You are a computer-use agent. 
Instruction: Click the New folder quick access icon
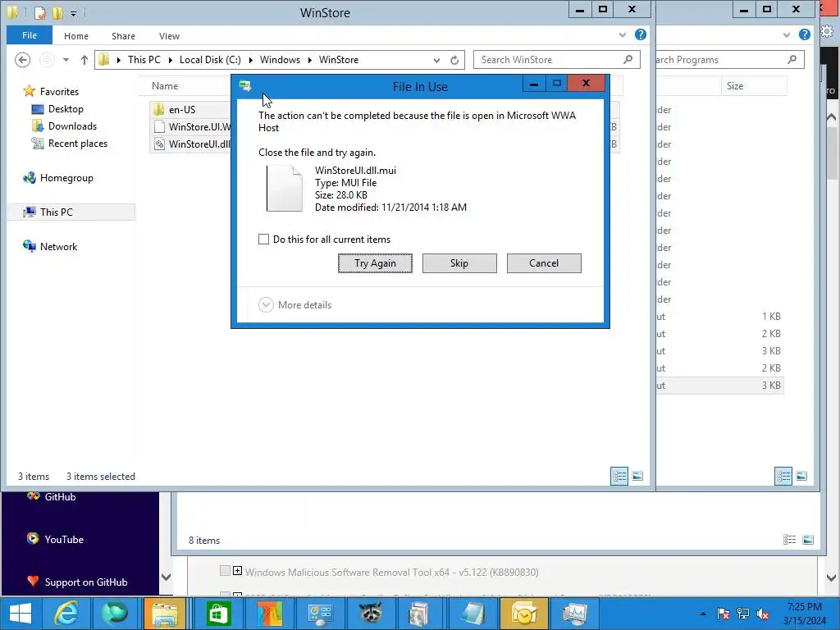pyautogui.click(x=57, y=12)
